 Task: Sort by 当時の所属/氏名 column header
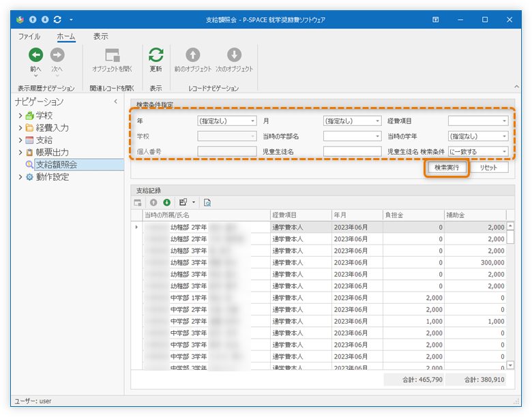tap(206, 215)
